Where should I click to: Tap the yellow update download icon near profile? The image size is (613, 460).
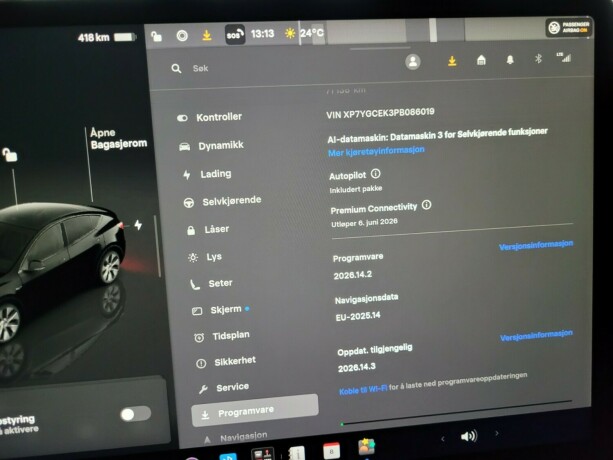click(452, 61)
